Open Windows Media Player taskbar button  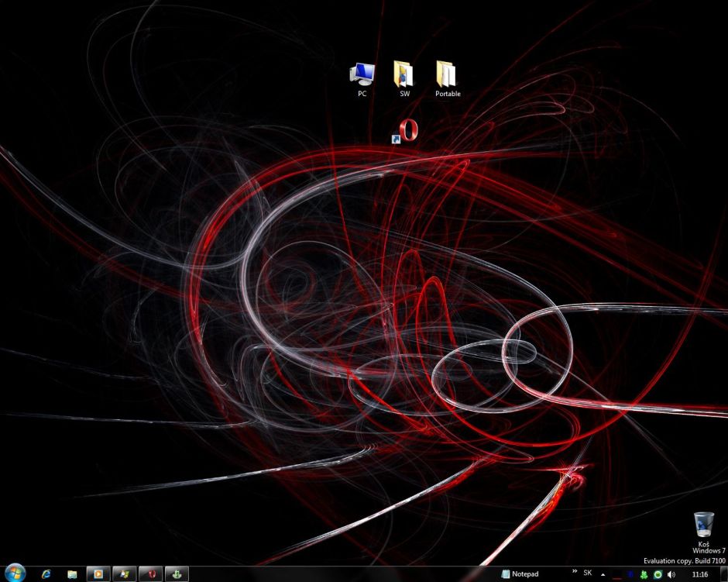98,574
